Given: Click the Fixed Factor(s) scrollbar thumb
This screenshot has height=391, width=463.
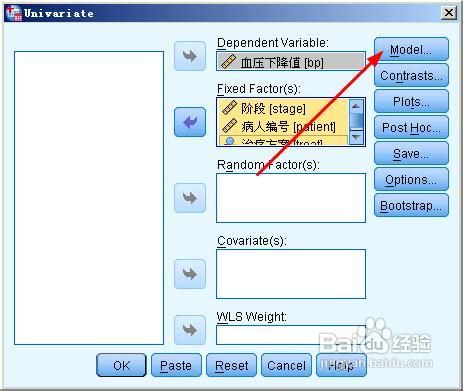Looking at the screenshot, I should tap(356, 121).
